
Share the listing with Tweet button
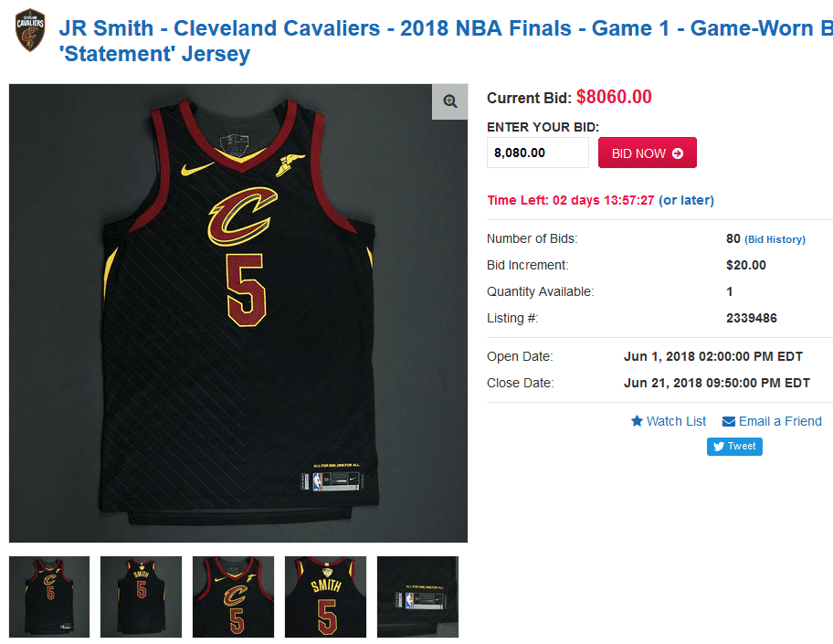click(x=734, y=447)
